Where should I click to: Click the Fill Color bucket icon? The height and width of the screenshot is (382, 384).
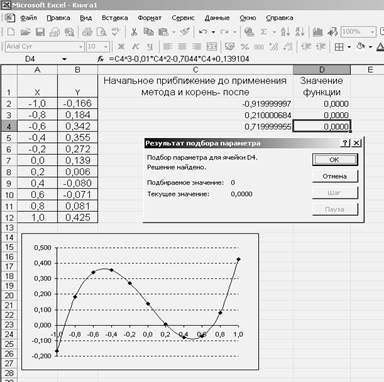[361, 47]
